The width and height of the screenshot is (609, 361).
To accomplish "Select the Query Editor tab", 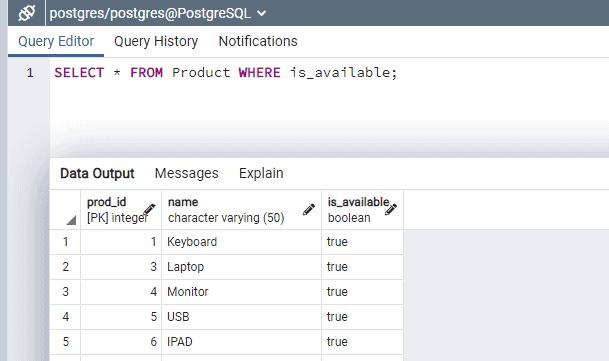I will [x=56, y=41].
